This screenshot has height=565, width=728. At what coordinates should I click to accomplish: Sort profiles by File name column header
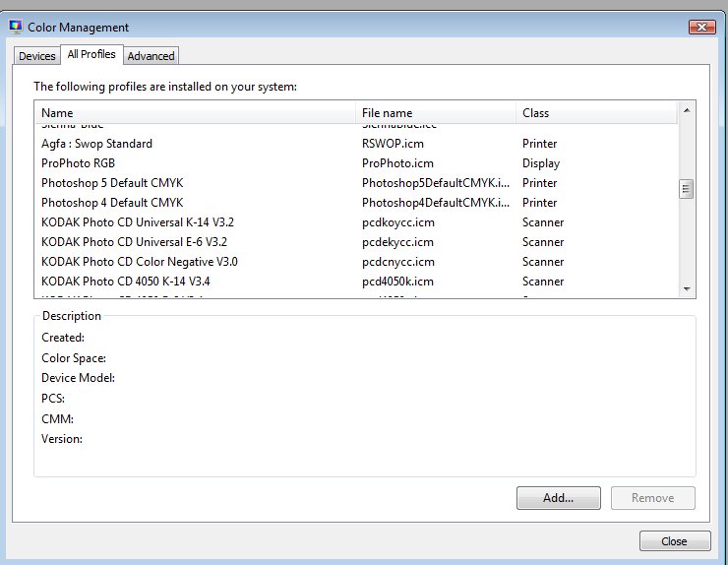tap(436, 113)
